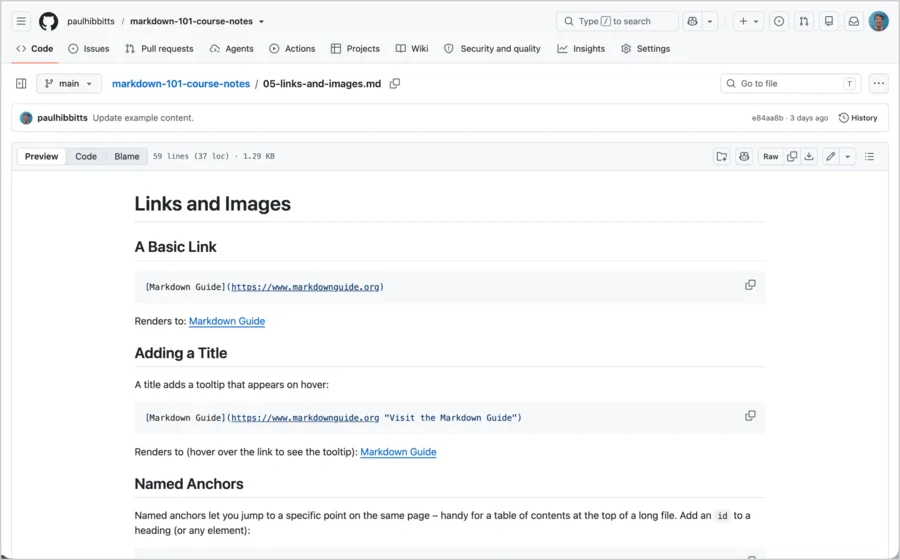Screen dimensions: 900x560
Task: Copy raw file contents icon
Action: pos(792,157)
